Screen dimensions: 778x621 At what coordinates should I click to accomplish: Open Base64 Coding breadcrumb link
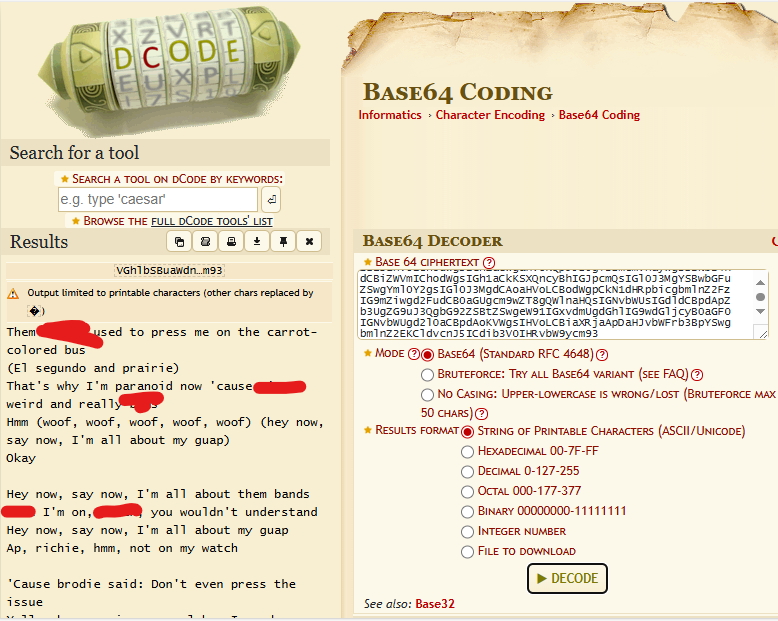[x=599, y=115]
